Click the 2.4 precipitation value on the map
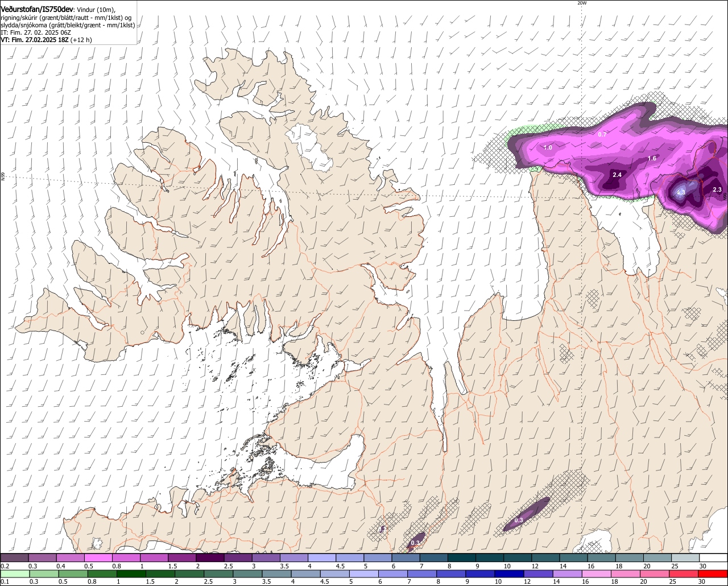Viewport: 728px width, 586px height. tap(617, 175)
